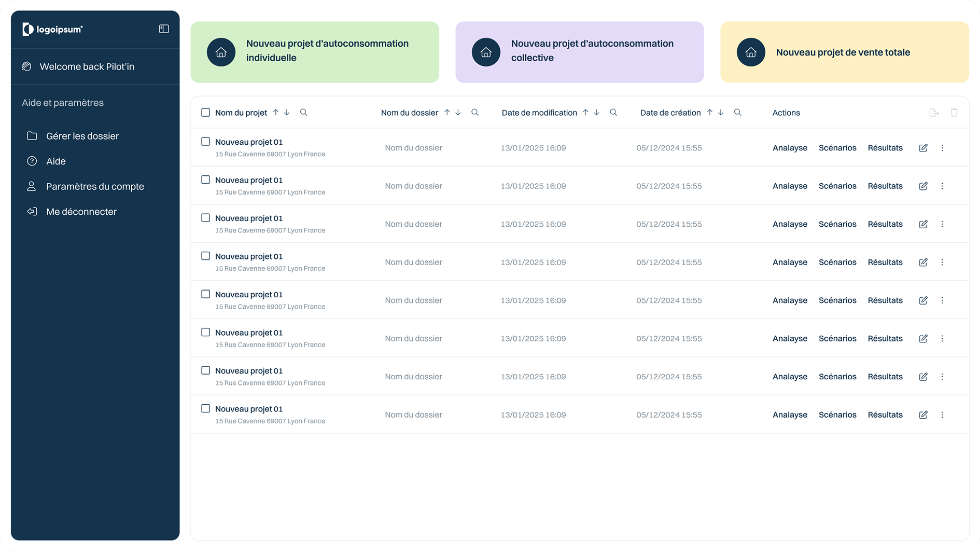The image size is (980, 551).
Task: Edit the last project via the pencil icon
Action: tap(923, 415)
